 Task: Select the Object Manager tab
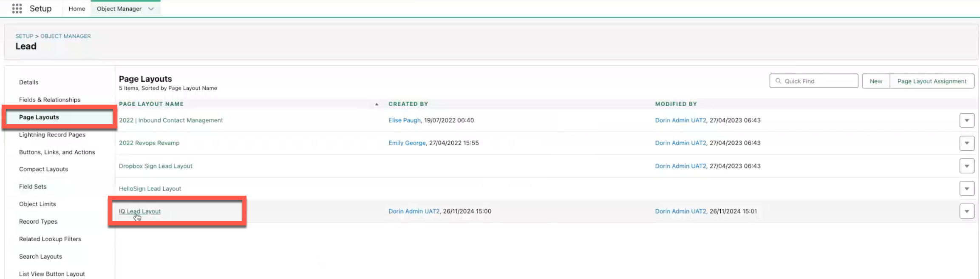119,9
